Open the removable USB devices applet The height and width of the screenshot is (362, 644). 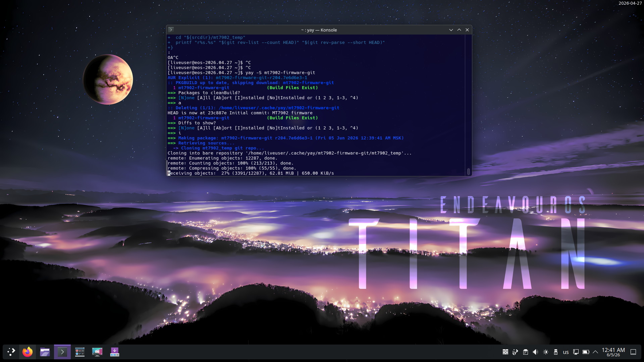tap(556, 352)
